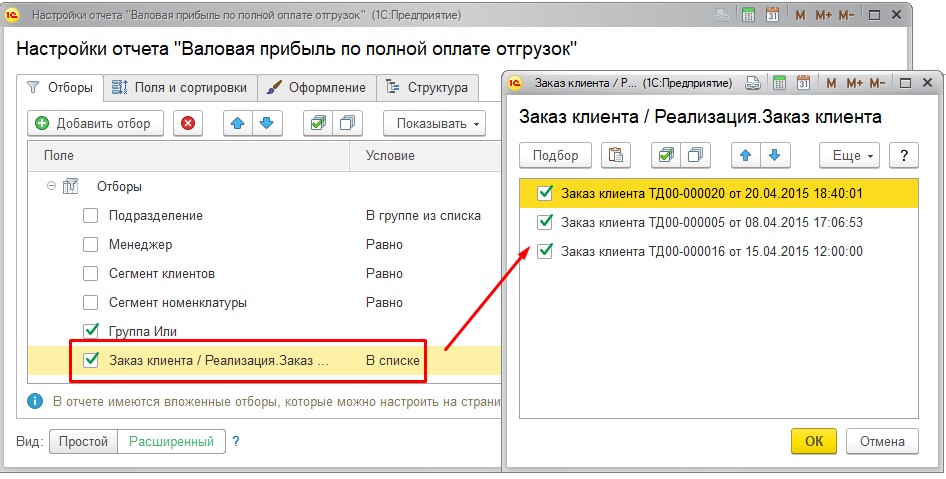Enable the Менеджер filter checkbox
This screenshot has width=946, height=479.
coord(91,244)
